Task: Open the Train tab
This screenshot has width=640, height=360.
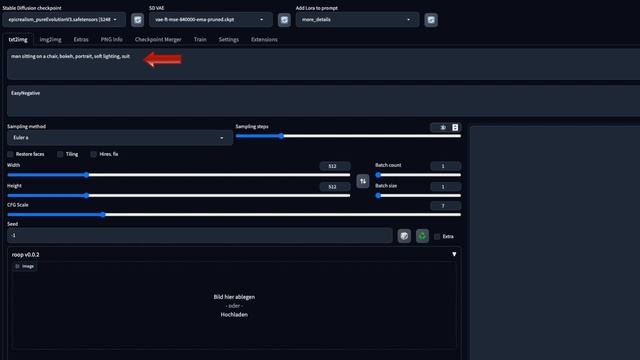Action: pyautogui.click(x=200, y=40)
